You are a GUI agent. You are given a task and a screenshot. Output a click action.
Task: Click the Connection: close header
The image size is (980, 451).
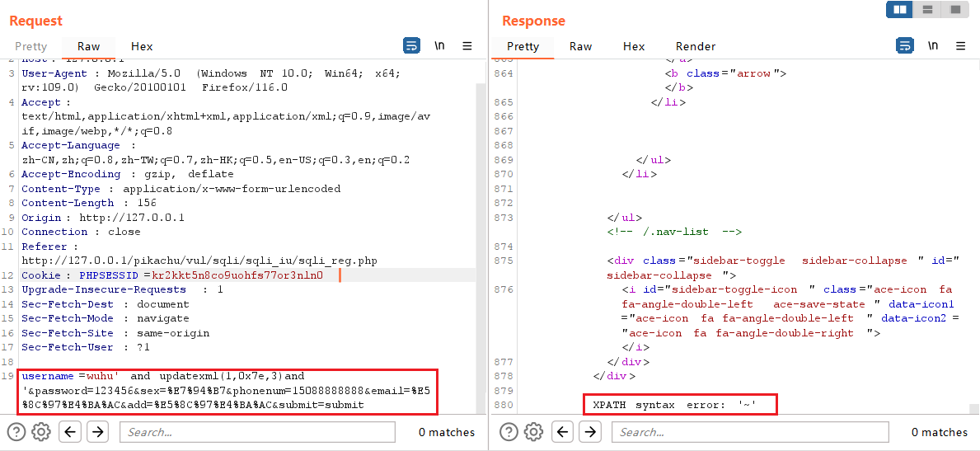(81, 232)
